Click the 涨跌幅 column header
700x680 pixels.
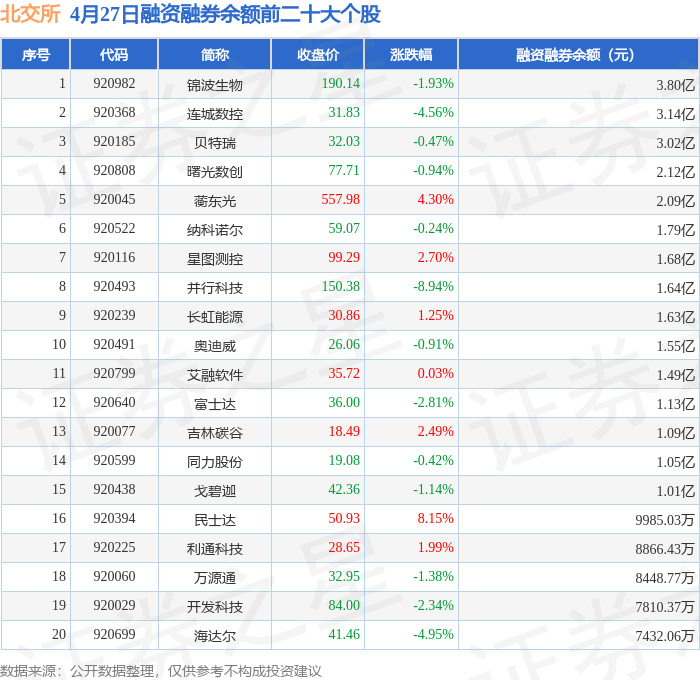411,55
